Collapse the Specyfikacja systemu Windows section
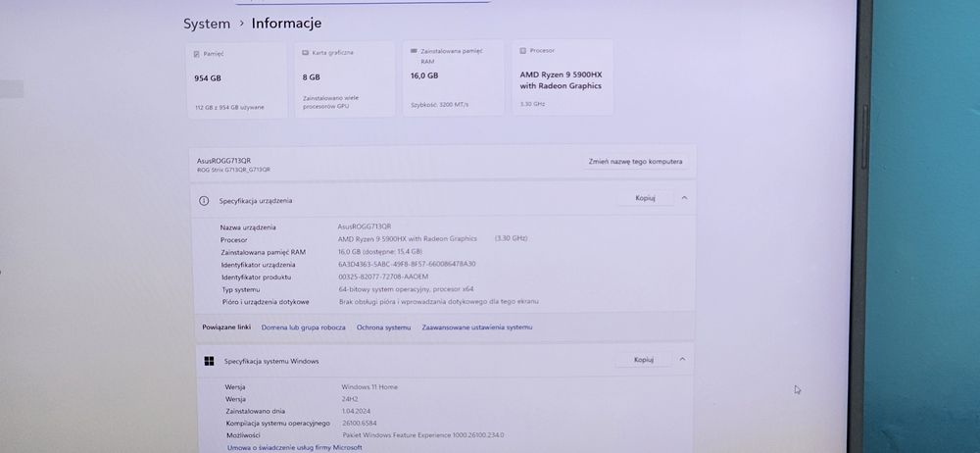This screenshot has height=453, width=980. pyautogui.click(x=682, y=359)
